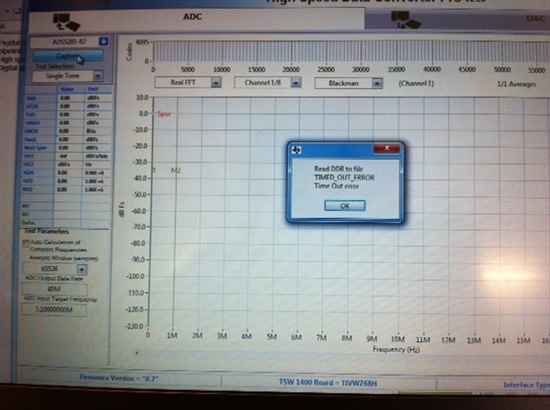Open the Channel 1/8 selector dropdown
This screenshot has width=550, height=410.
pos(296,83)
